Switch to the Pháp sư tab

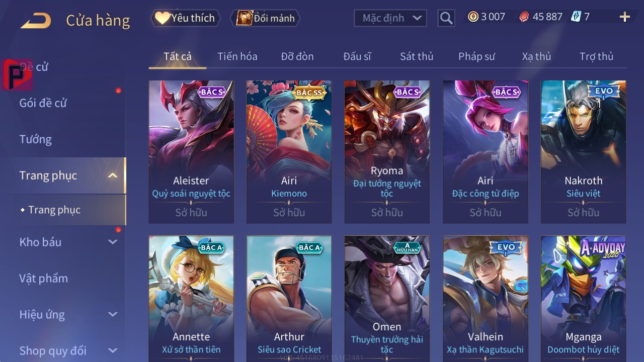click(x=476, y=56)
